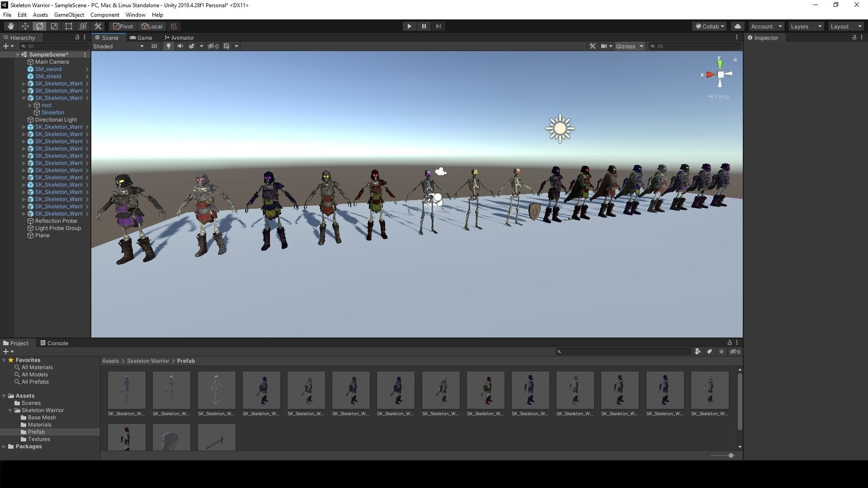The image size is (868, 488).
Task: Select the Rect tool
Action: tap(68, 26)
